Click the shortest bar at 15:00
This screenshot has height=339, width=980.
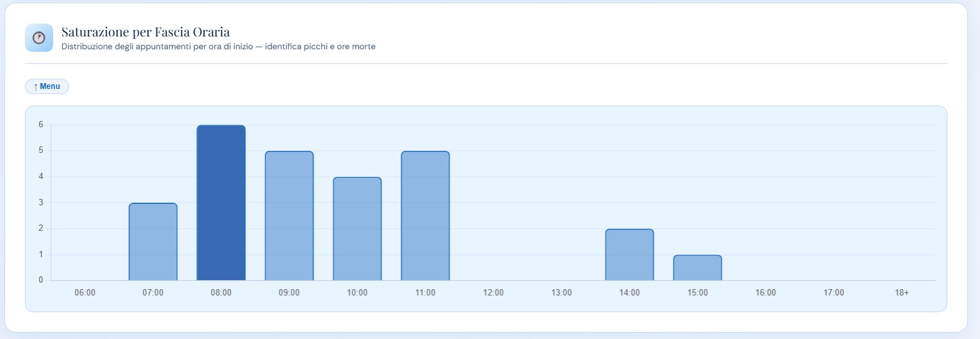point(697,267)
